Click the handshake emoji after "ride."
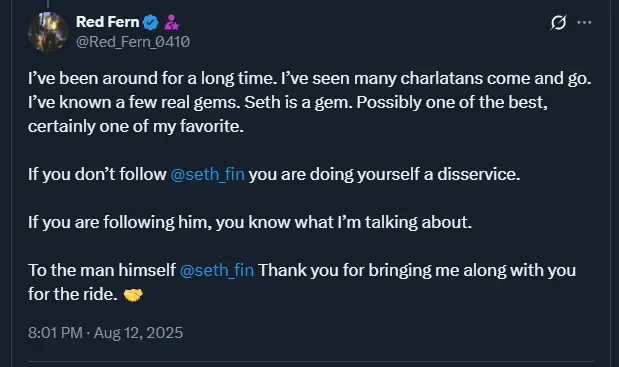 click(x=133, y=295)
